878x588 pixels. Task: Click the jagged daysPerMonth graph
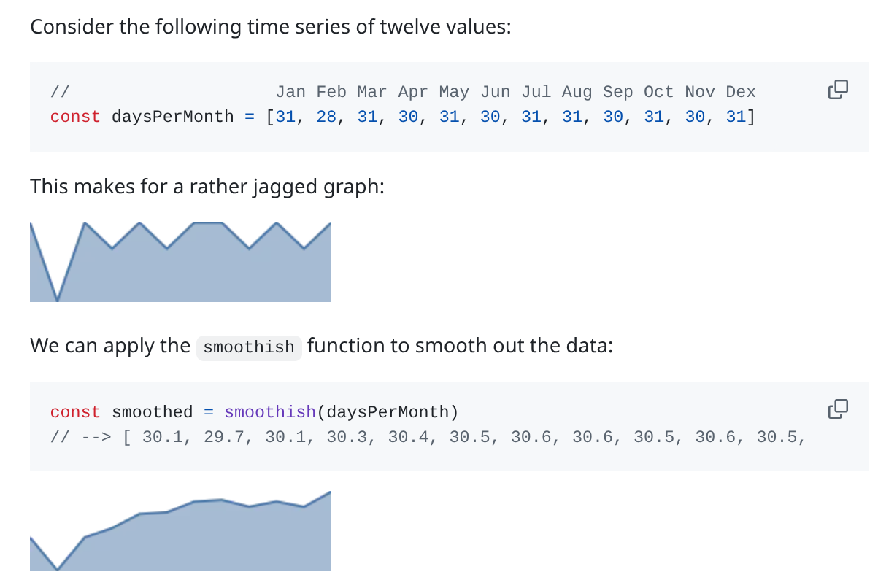click(180, 261)
